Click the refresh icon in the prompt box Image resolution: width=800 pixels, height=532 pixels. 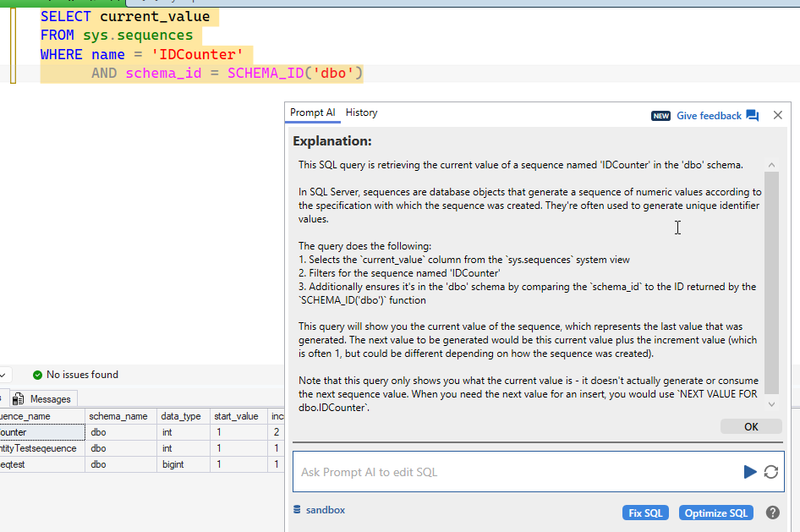[770, 472]
